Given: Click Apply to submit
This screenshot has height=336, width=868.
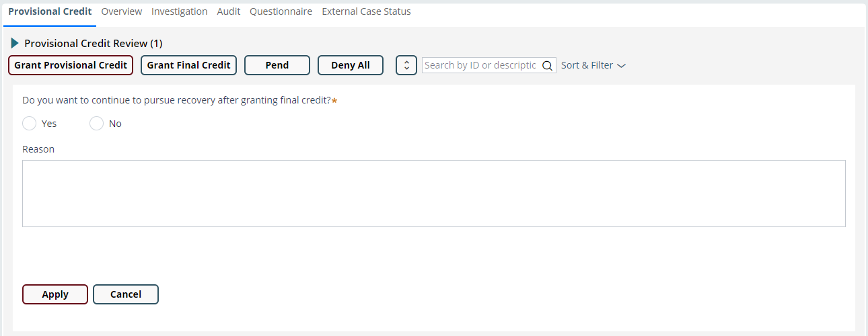Looking at the screenshot, I should click(x=55, y=294).
